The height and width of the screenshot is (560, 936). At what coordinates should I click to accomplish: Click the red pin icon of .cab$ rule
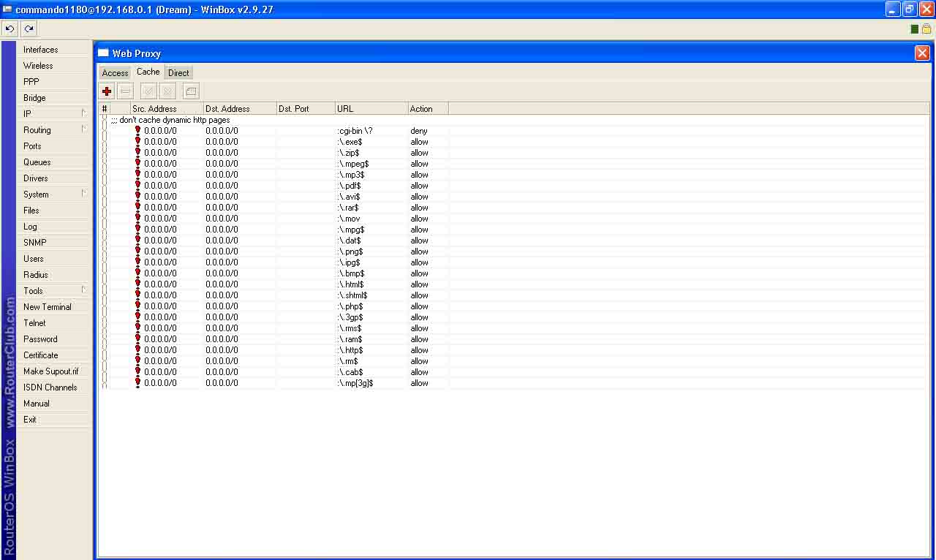click(x=137, y=371)
